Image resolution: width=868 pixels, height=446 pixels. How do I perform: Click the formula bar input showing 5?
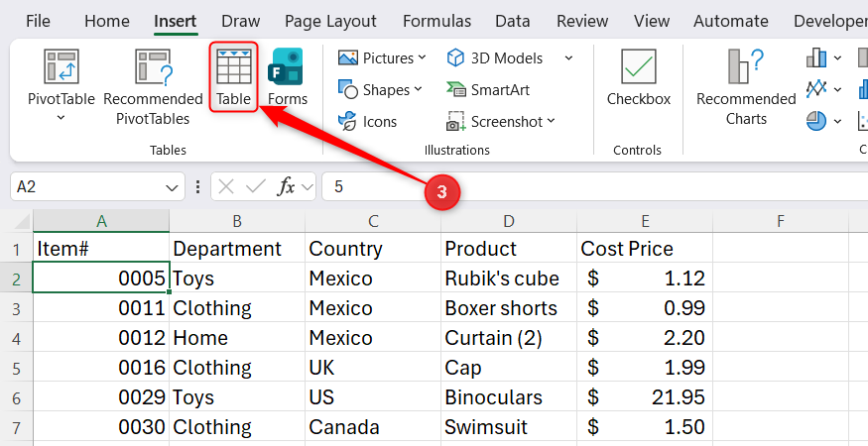point(594,187)
